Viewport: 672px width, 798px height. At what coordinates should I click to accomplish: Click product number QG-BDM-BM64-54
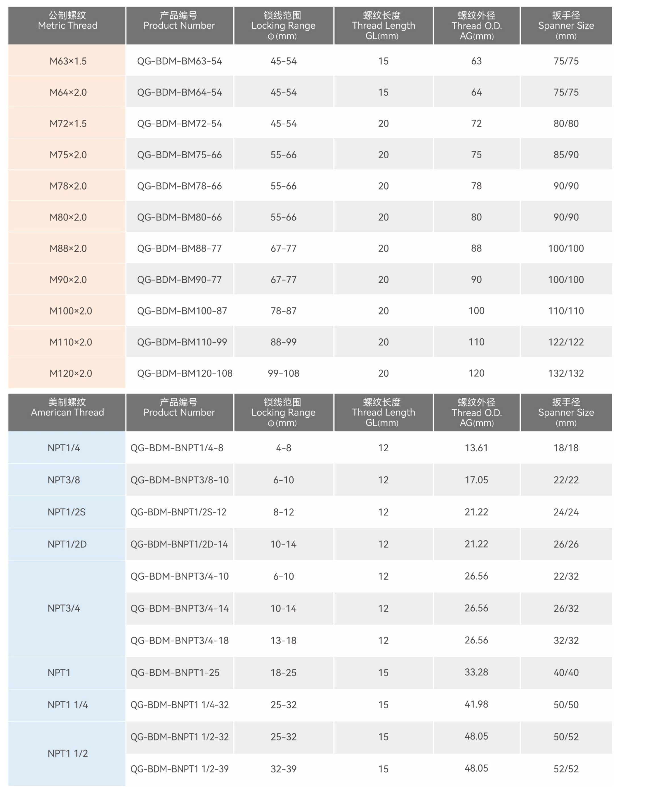click(179, 92)
